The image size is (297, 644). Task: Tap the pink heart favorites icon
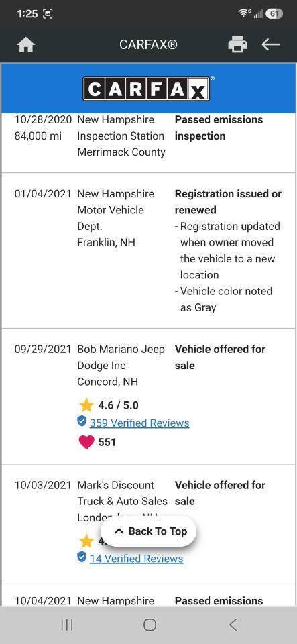point(86,442)
